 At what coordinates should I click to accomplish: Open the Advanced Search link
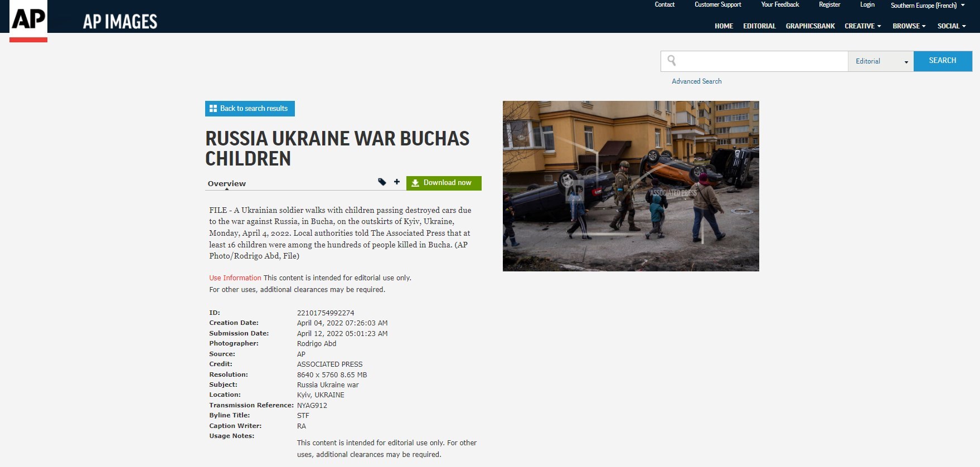coord(696,81)
